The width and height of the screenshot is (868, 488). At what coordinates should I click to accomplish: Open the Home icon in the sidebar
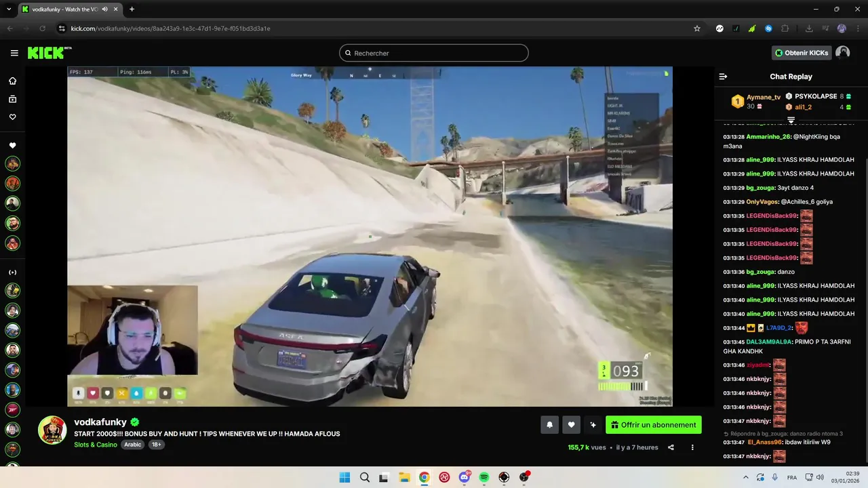click(12, 81)
